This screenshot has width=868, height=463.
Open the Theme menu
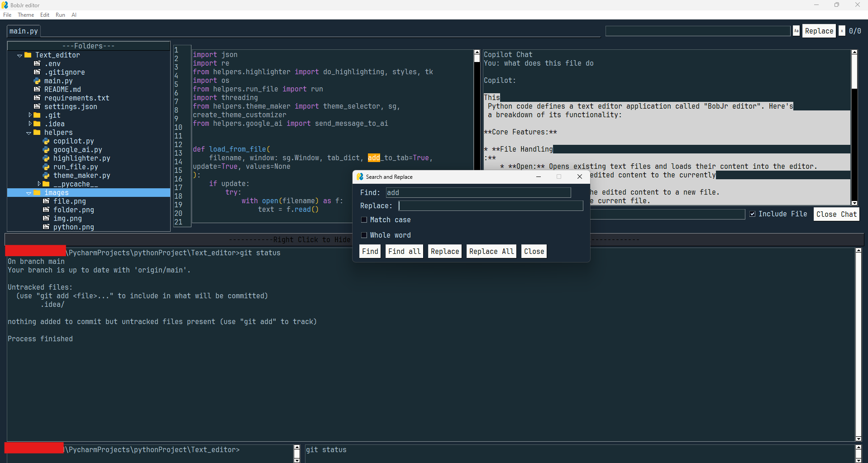pyautogui.click(x=25, y=14)
